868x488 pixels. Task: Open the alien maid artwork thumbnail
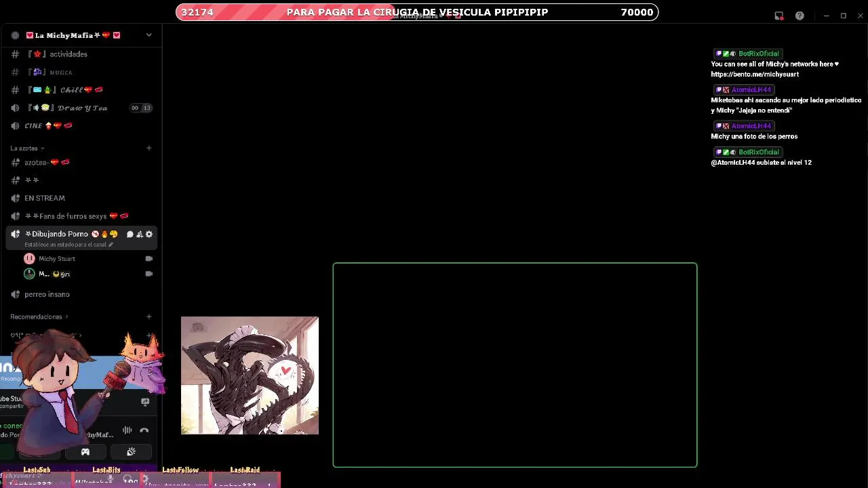pyautogui.click(x=250, y=375)
